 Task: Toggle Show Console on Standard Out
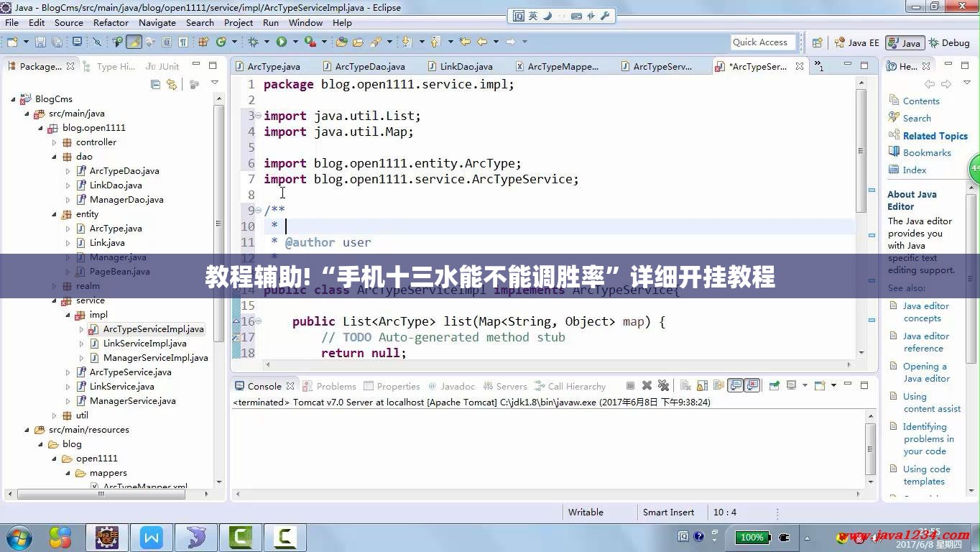point(735,386)
